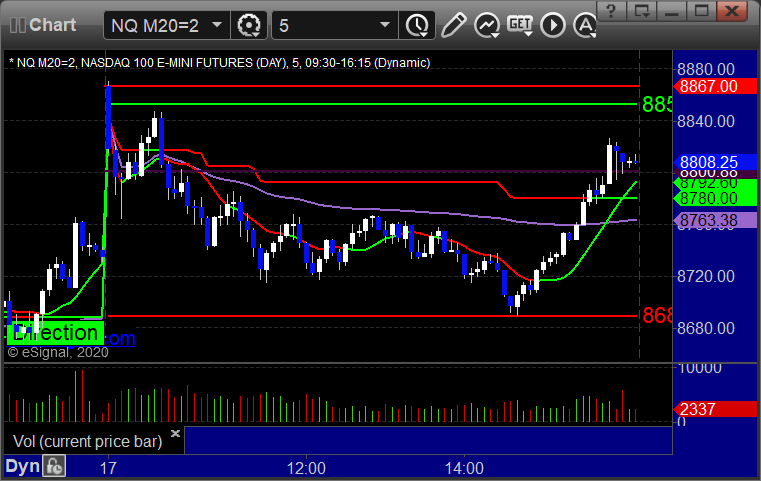This screenshot has height=481, width=761.
Task: Click the 8840.00 price axis label
Action: tap(706, 121)
